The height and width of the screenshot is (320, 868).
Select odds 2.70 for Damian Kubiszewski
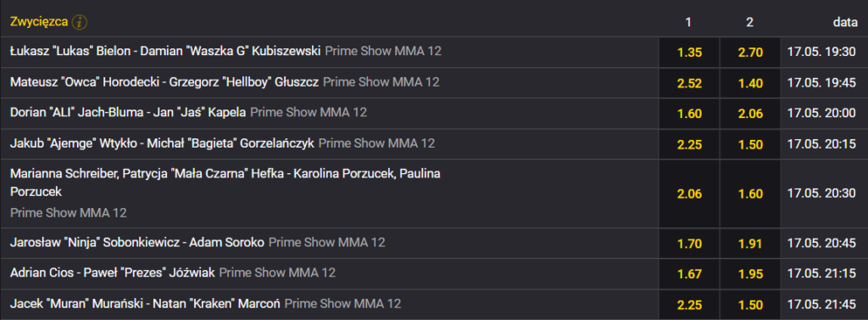(750, 53)
